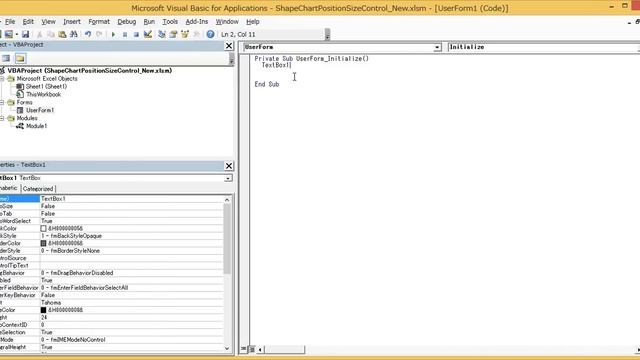Open the Window menu

227,22
